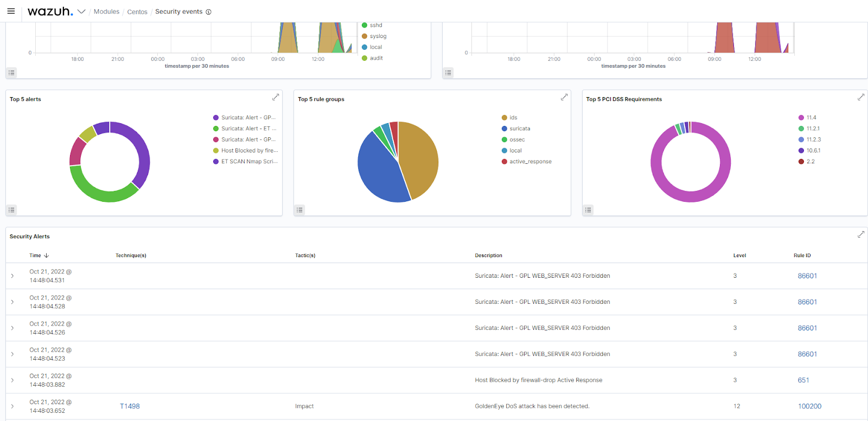The image size is (868, 421).
Task: Open rule 651 link
Action: (x=803, y=380)
